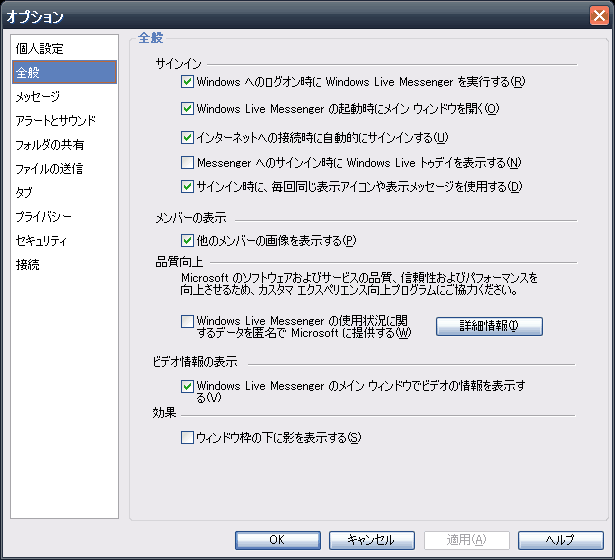The height and width of the screenshot is (560, 615).
Task: Select the 全般 category in the sidebar
Action: pos(64,72)
